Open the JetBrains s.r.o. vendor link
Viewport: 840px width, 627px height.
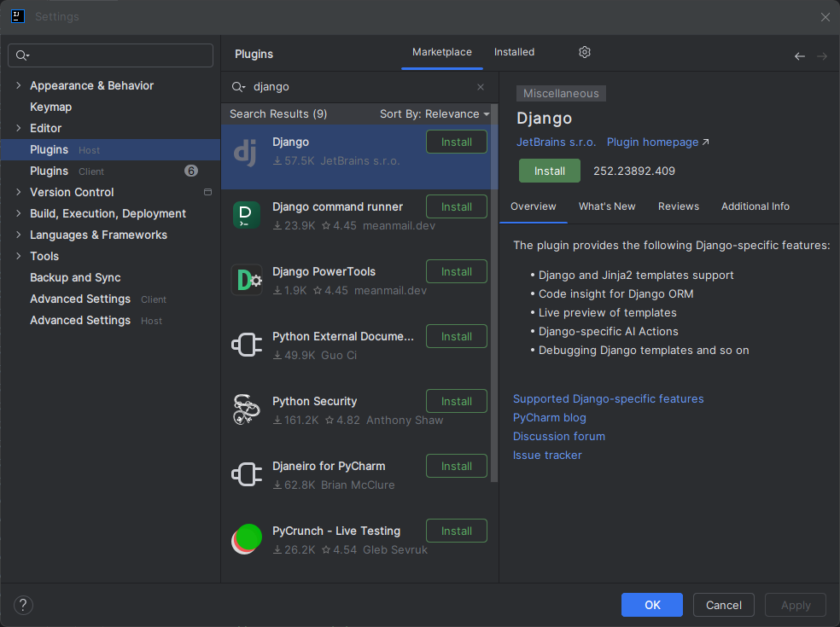(x=556, y=142)
